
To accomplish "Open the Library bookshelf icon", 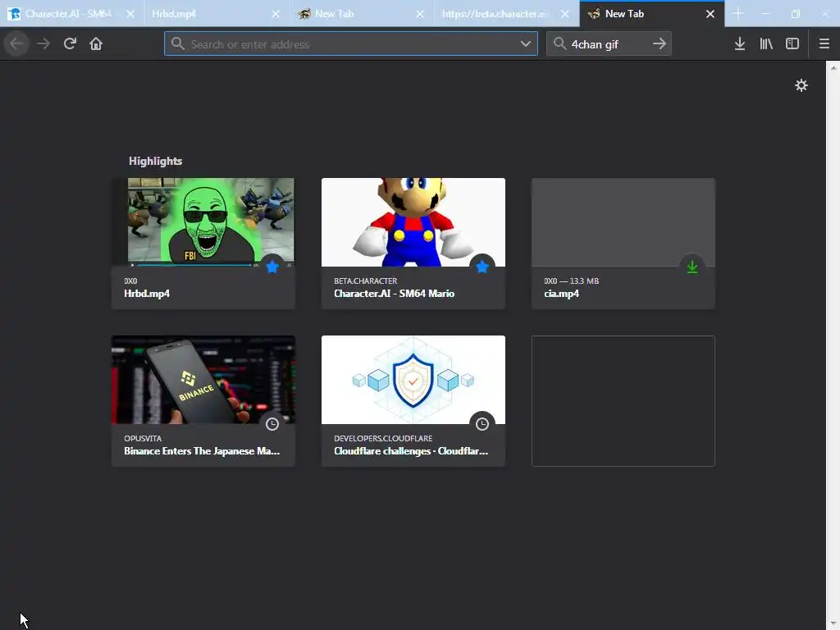I will tap(766, 43).
